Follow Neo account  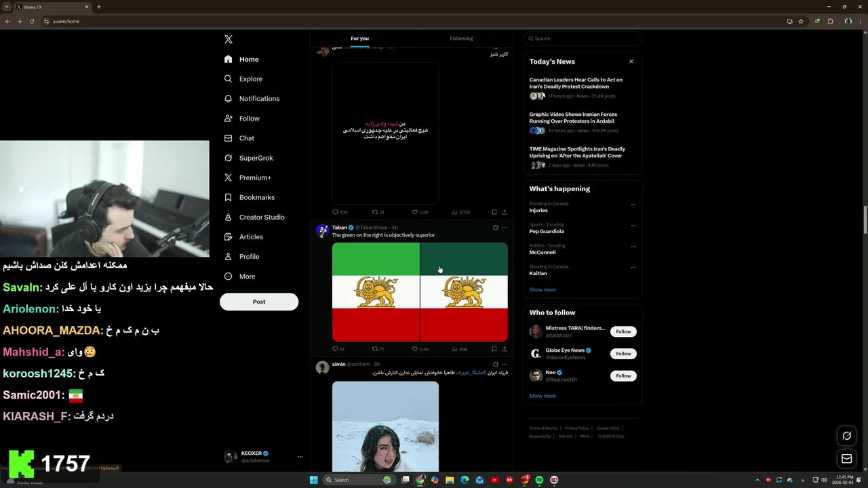click(623, 375)
